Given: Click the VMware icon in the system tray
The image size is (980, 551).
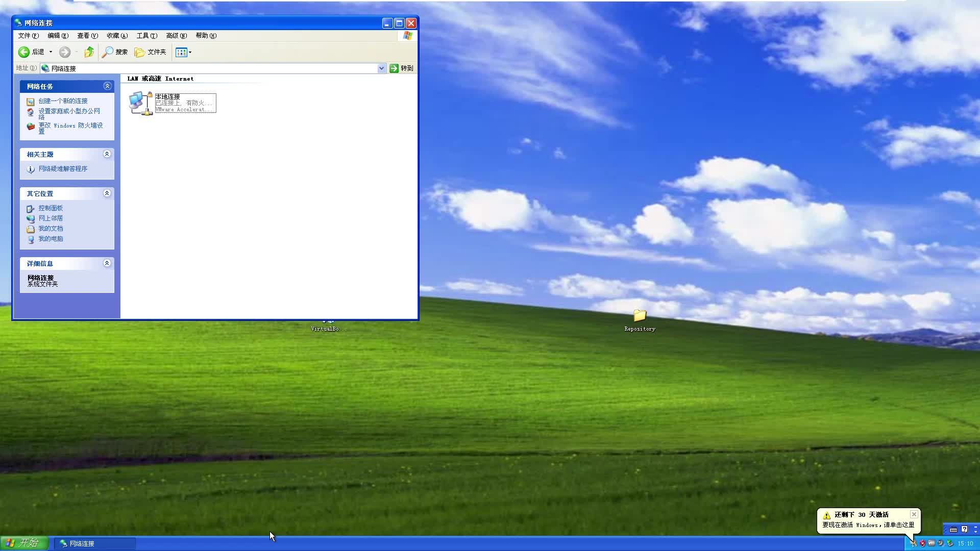Looking at the screenshot, I should coord(932,543).
